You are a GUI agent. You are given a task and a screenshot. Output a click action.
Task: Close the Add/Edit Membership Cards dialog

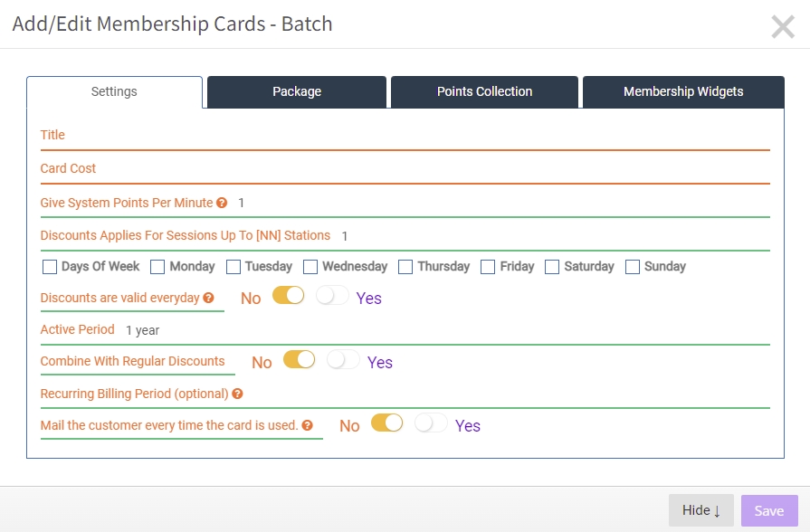pyautogui.click(x=783, y=27)
